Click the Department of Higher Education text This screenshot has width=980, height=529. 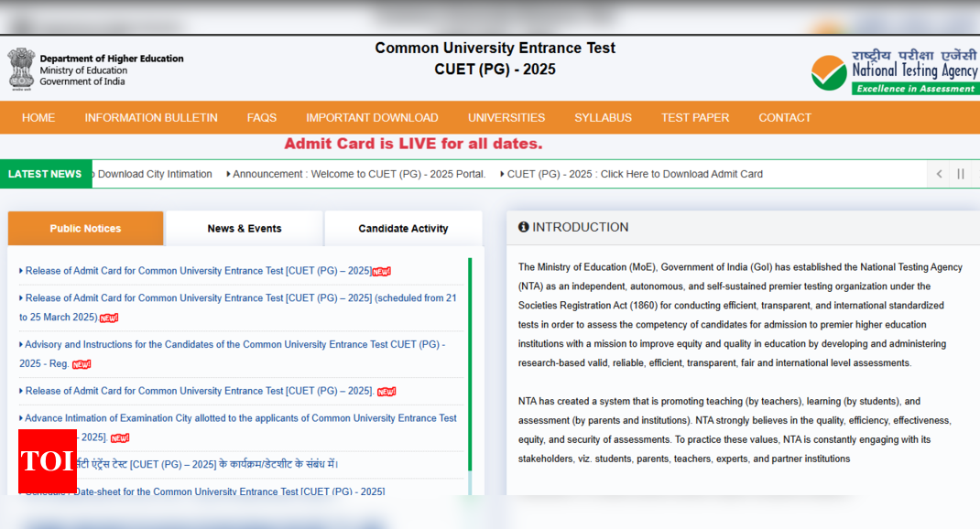click(x=112, y=59)
